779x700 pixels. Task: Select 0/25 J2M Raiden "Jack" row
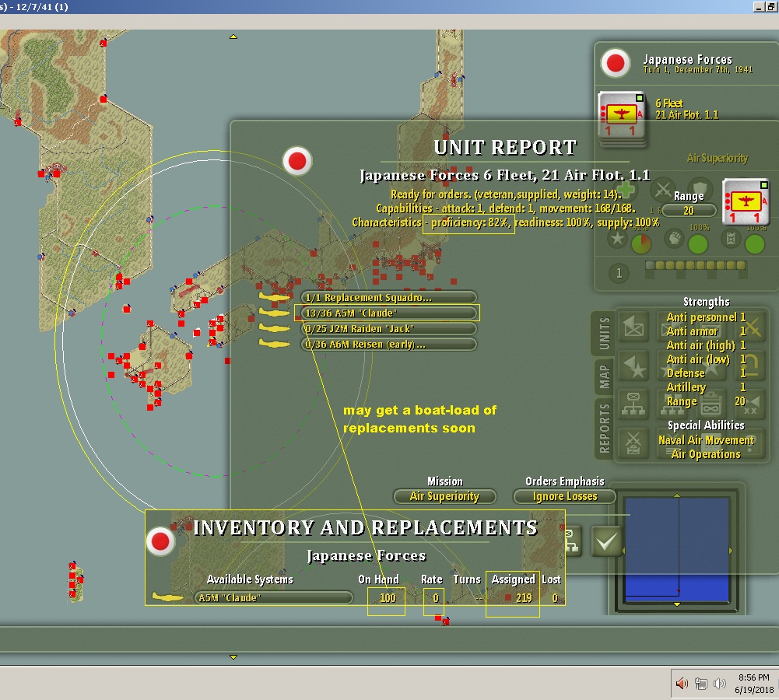[x=388, y=329]
